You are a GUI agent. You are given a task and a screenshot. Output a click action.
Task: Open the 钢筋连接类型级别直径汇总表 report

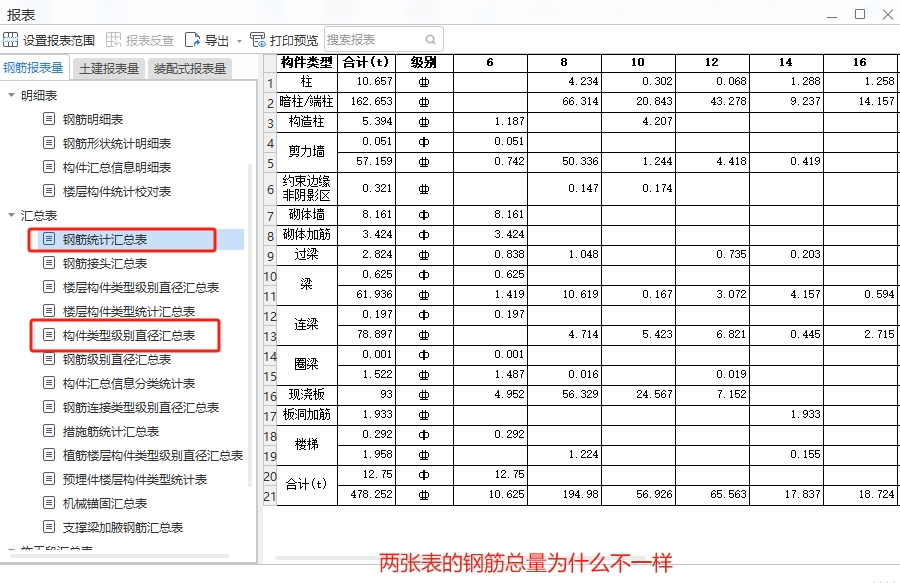coord(141,407)
